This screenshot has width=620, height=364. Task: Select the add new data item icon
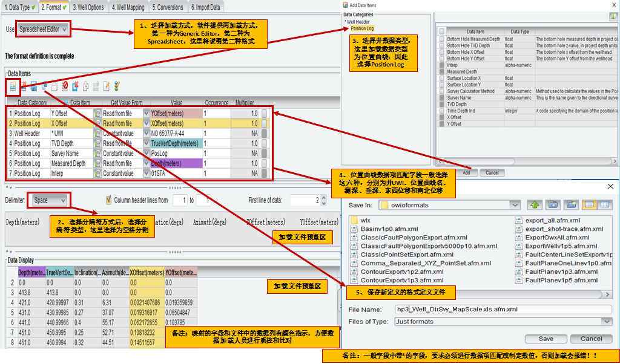coord(13,86)
